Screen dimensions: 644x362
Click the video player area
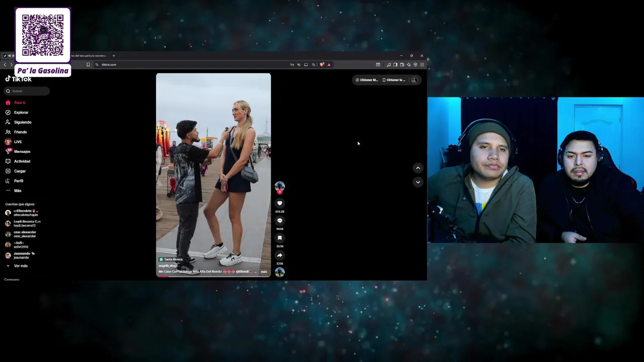pos(213,174)
